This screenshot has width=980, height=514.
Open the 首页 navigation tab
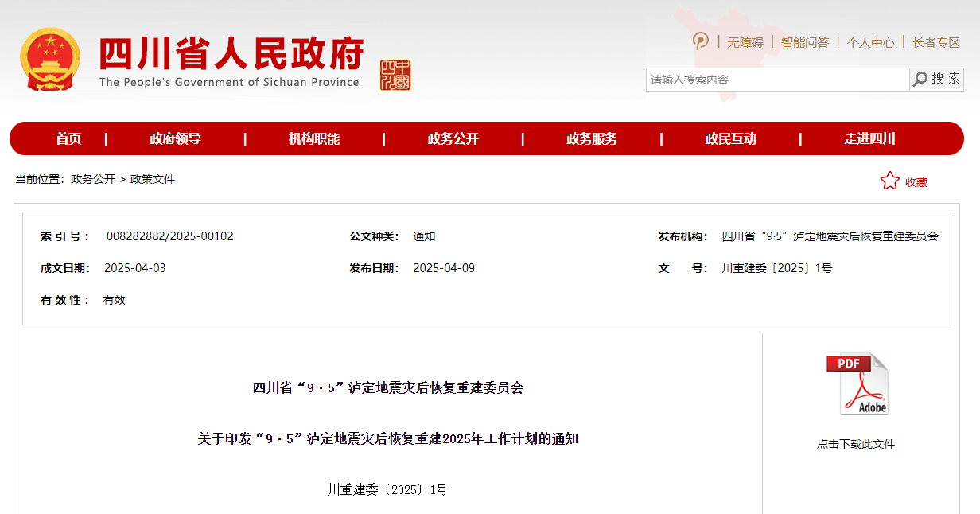68,139
